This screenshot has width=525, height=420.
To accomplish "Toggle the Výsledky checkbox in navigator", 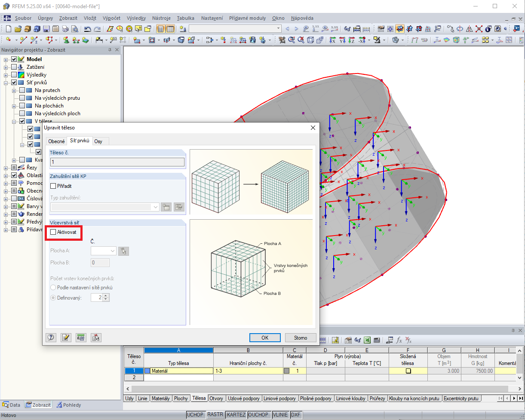I will pos(14,75).
